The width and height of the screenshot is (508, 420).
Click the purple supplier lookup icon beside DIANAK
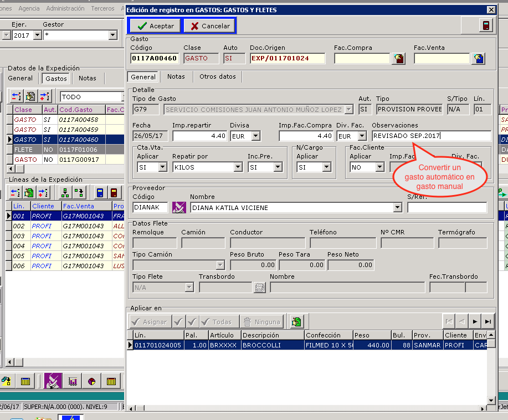179,207
